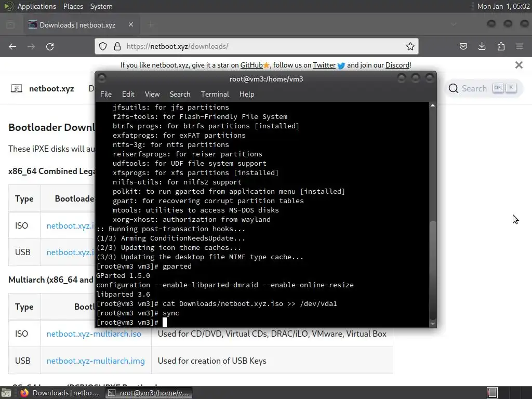Screen dimensions: 532x399
Task: Open the Firefox downloads panel
Action: pyautogui.click(x=482, y=46)
